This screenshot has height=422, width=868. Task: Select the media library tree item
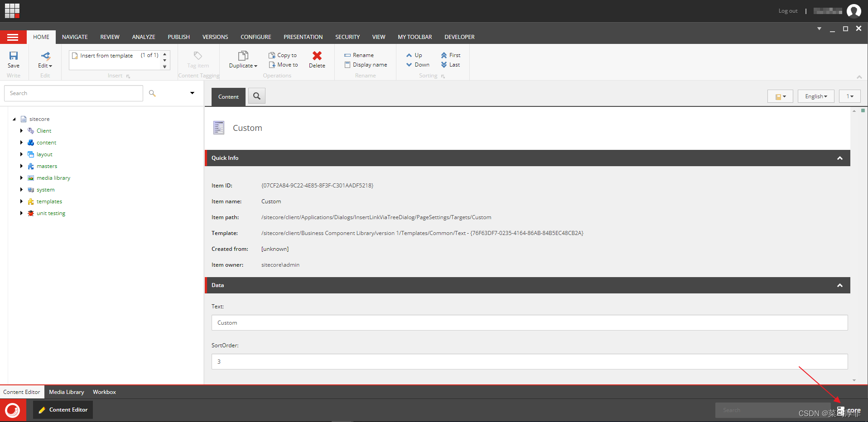click(x=53, y=178)
